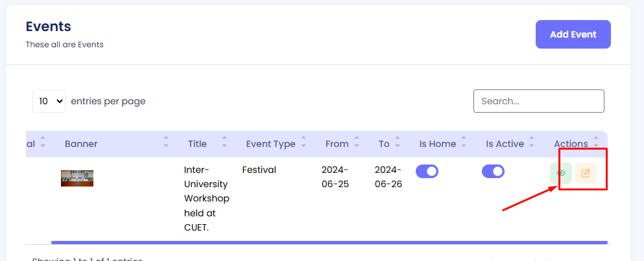Click the table's horizontal scrollbar
This screenshot has height=261, width=644.
point(329,243)
